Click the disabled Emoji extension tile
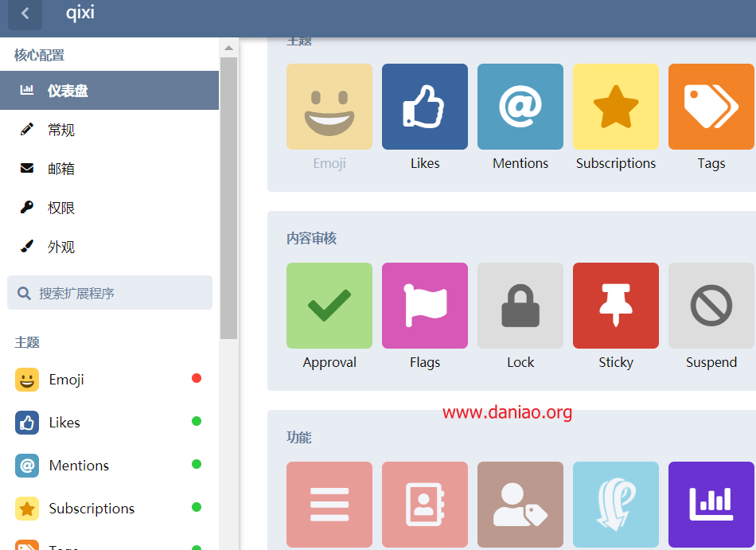This screenshot has width=756, height=550. (x=329, y=107)
